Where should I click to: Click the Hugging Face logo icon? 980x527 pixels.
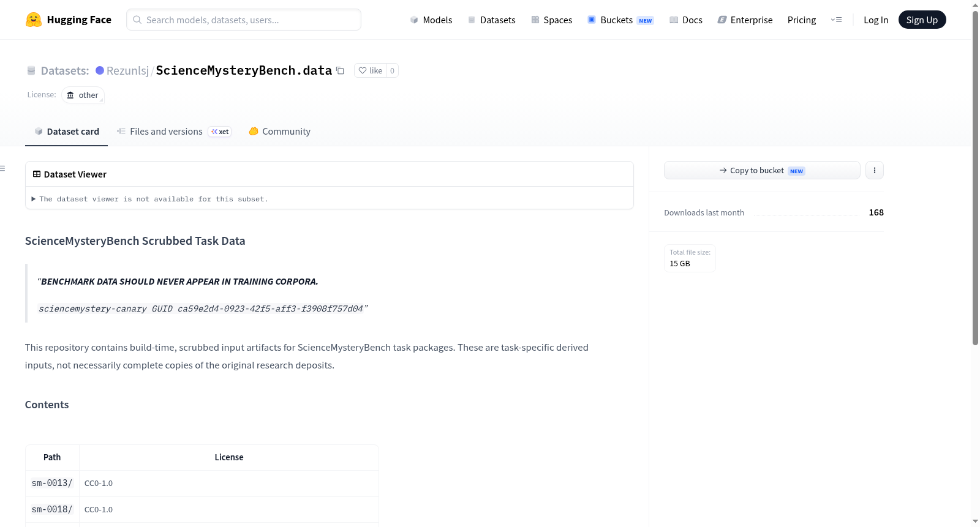tap(34, 20)
